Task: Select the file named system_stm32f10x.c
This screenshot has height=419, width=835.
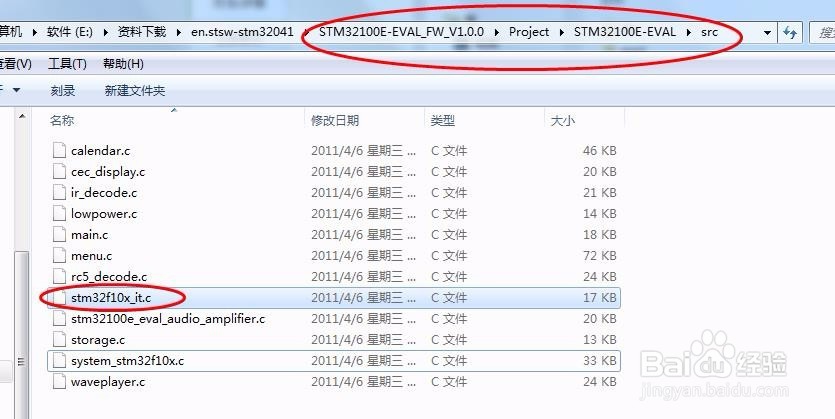Action: (127, 361)
